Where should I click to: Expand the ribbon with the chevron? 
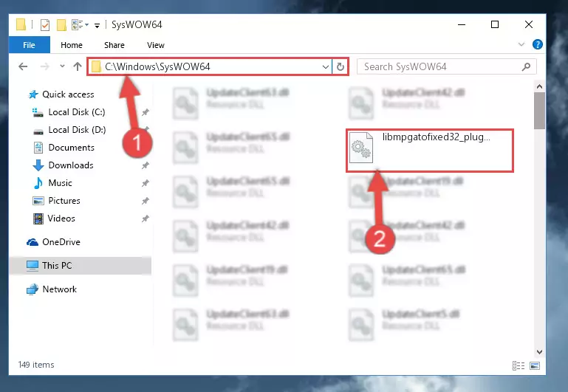[521, 44]
